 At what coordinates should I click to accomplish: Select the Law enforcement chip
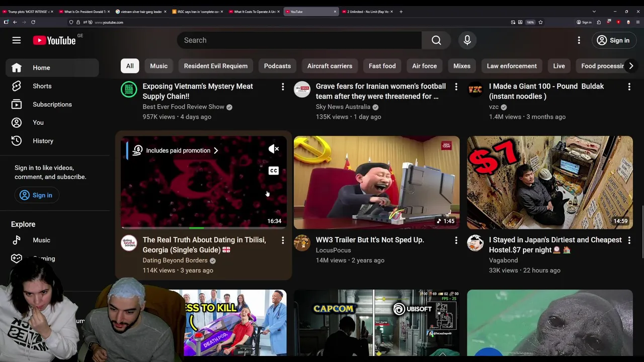(512, 66)
